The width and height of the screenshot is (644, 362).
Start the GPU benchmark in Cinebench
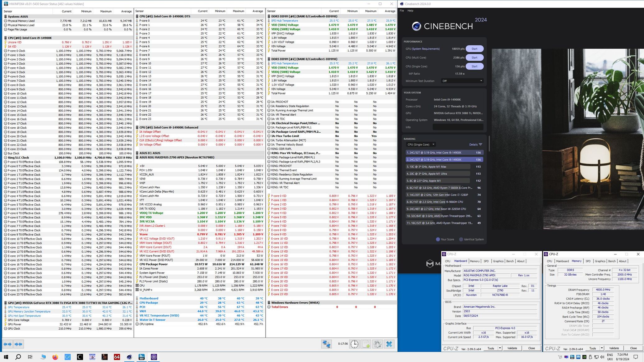tap(474, 49)
